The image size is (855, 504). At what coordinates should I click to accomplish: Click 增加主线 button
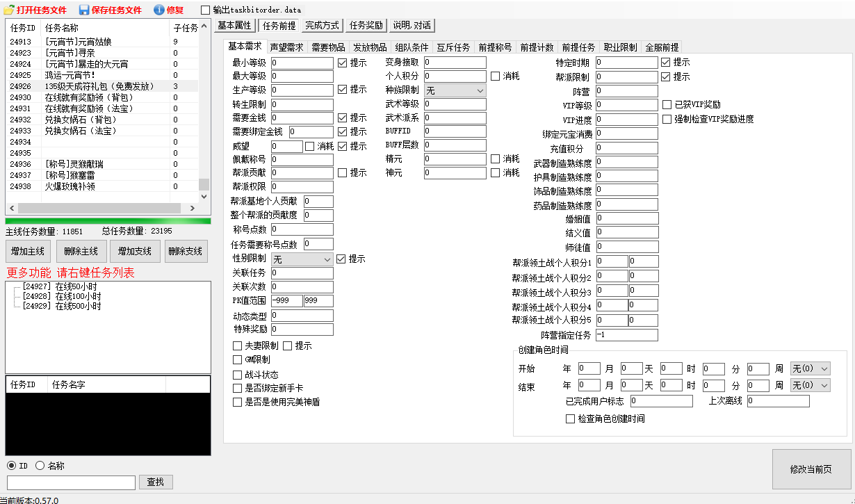[28, 251]
